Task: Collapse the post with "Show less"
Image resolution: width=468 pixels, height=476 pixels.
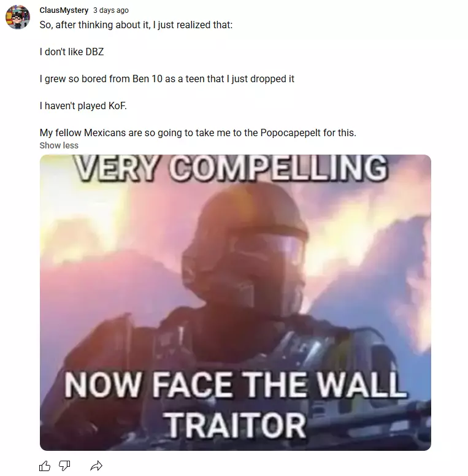Action: pyautogui.click(x=59, y=145)
